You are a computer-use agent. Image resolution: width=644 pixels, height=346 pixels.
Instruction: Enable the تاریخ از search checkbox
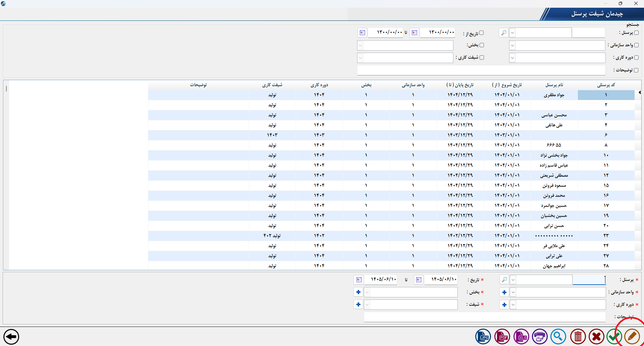pos(482,33)
